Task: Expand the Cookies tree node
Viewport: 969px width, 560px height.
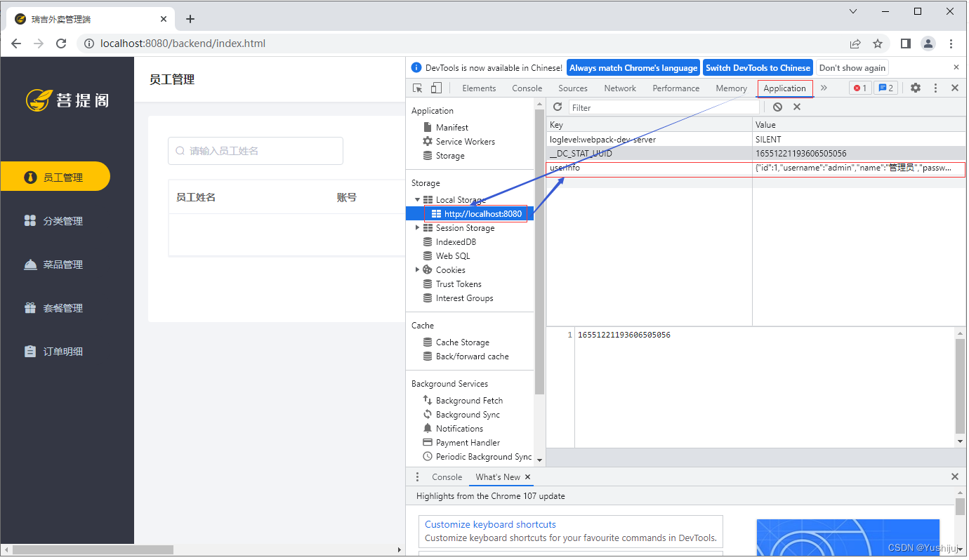Action: tap(418, 270)
